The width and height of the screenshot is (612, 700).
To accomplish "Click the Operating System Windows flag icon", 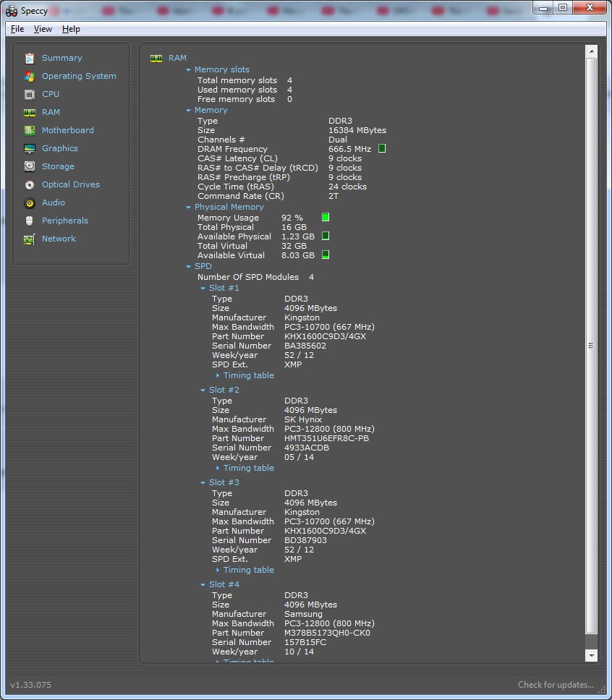I will point(30,77).
